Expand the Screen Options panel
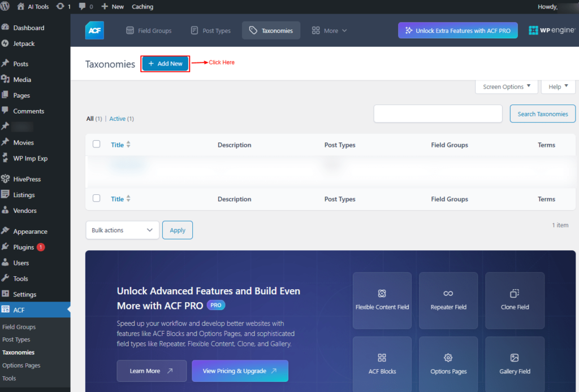 [507, 86]
